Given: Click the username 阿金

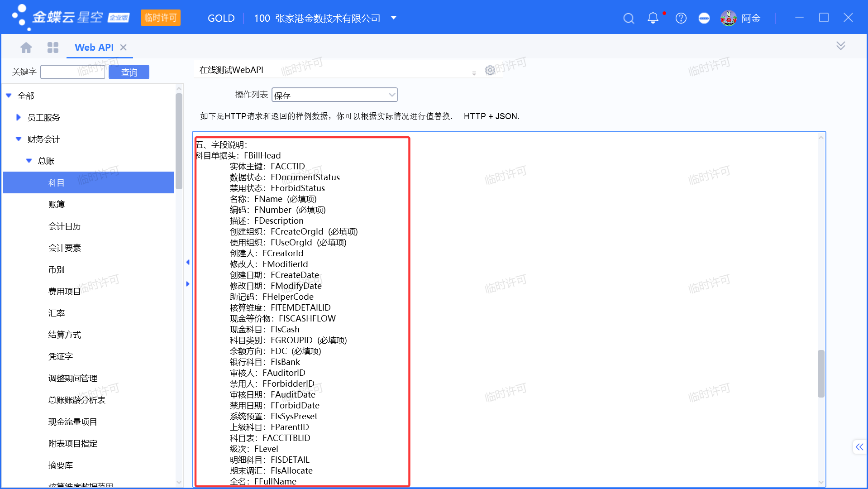Looking at the screenshot, I should coord(751,18).
